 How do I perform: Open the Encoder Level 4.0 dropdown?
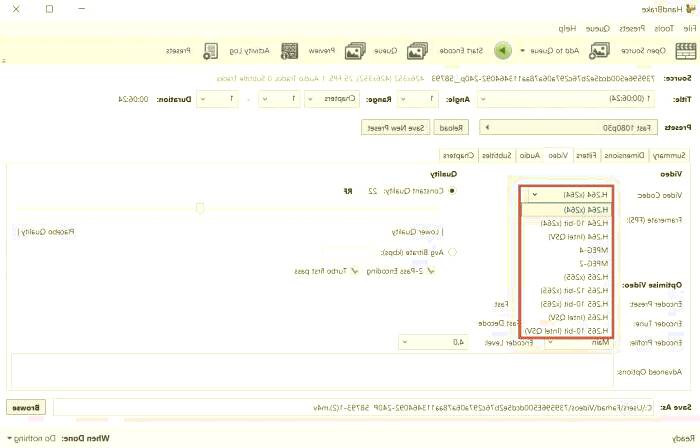click(x=433, y=343)
